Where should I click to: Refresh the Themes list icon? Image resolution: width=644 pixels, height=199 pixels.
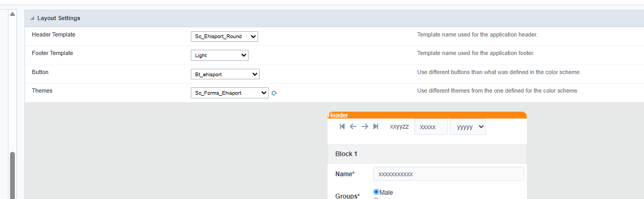274,93
